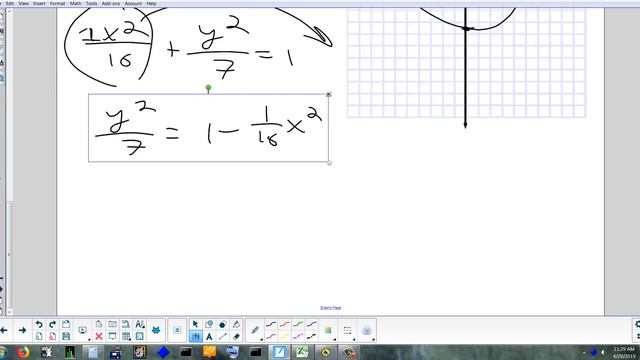Open the Format menu
640x360 pixels.
(58, 3)
